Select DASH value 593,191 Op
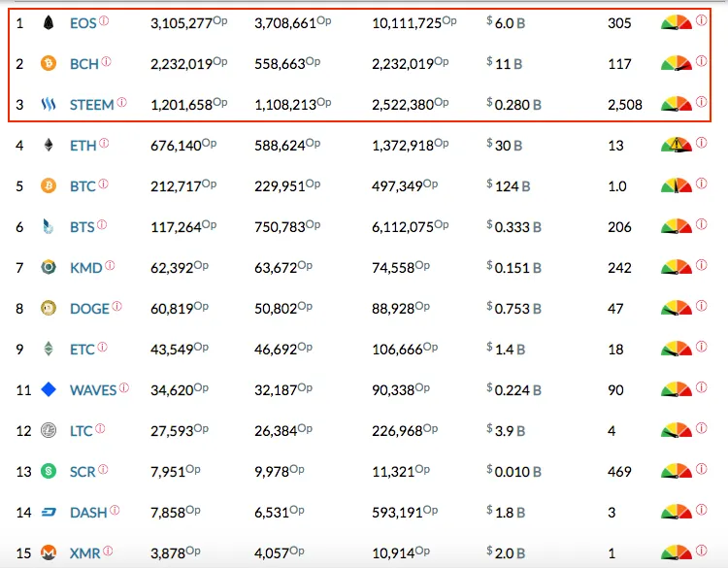The image size is (728, 568). point(405,513)
